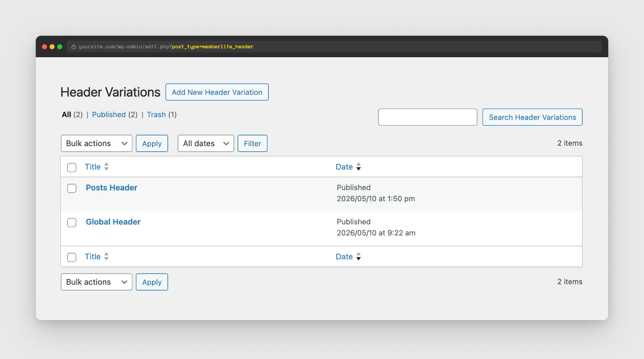Screen dimensions: 644x359
Task: Open the Posts Header link
Action: 111,188
